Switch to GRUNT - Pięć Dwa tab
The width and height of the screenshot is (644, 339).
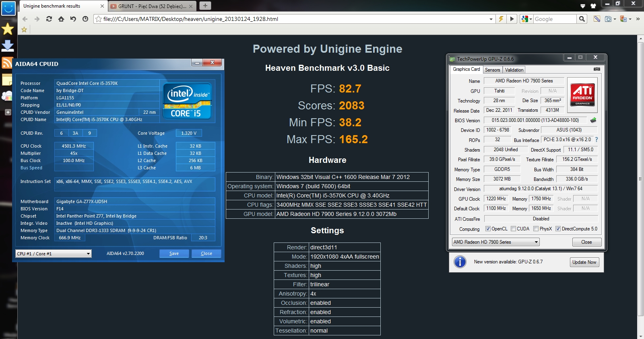point(152,6)
